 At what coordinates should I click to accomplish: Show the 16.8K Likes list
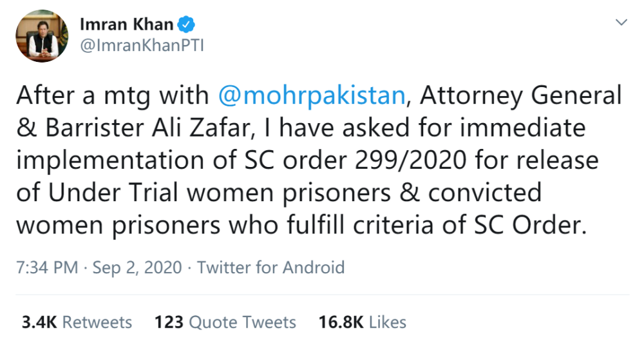[363, 322]
